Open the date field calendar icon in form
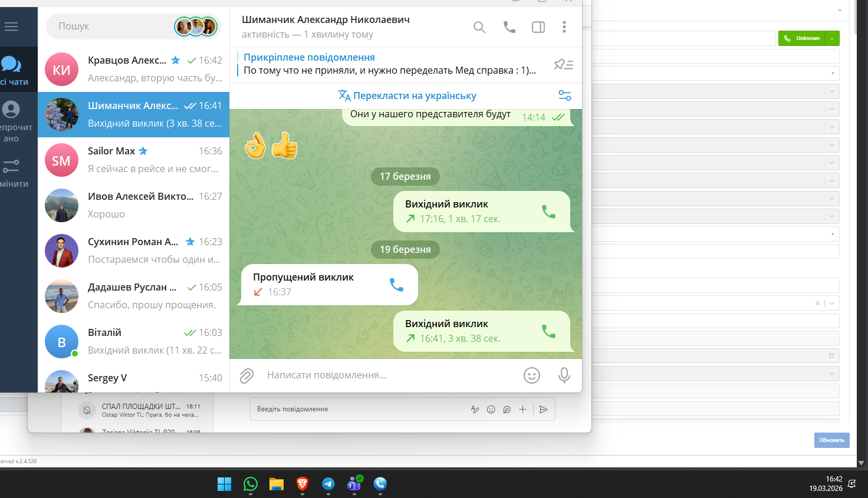The width and height of the screenshot is (868, 498). 831,355
